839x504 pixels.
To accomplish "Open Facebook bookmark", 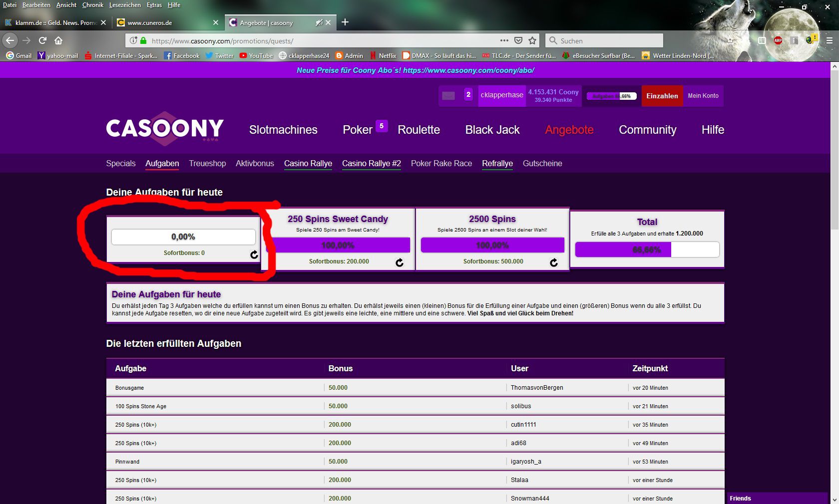I will pyautogui.click(x=182, y=56).
